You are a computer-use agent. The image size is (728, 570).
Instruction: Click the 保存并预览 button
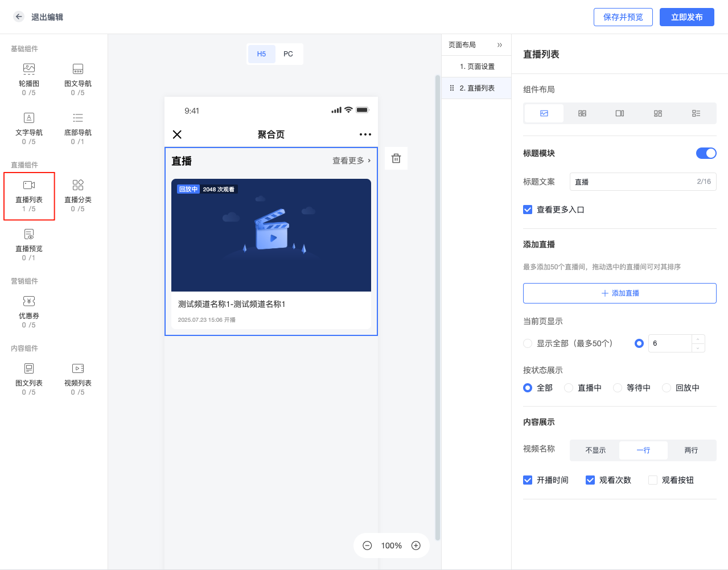pyautogui.click(x=623, y=17)
